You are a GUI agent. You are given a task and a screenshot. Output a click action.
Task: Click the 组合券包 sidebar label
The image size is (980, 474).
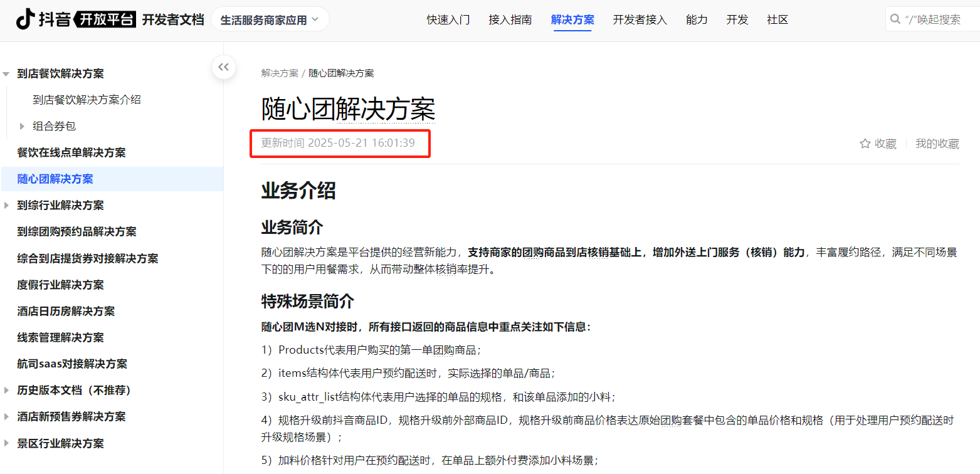[54, 126]
